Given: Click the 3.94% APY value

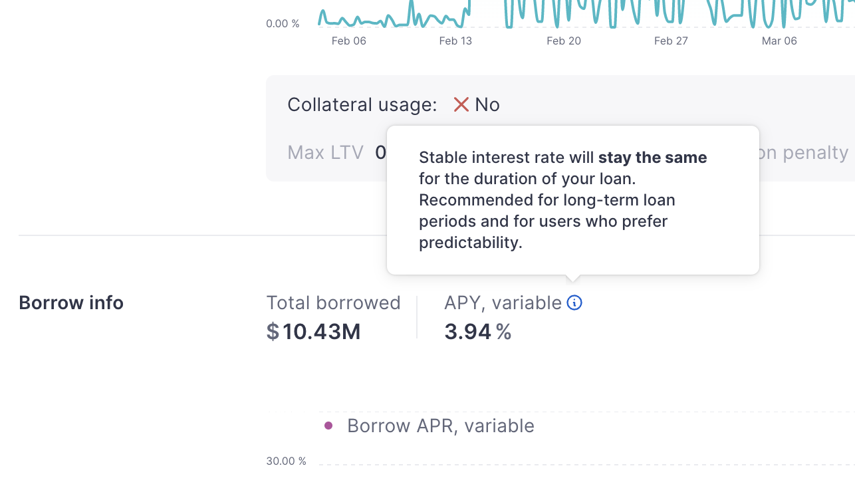Looking at the screenshot, I should (x=477, y=331).
